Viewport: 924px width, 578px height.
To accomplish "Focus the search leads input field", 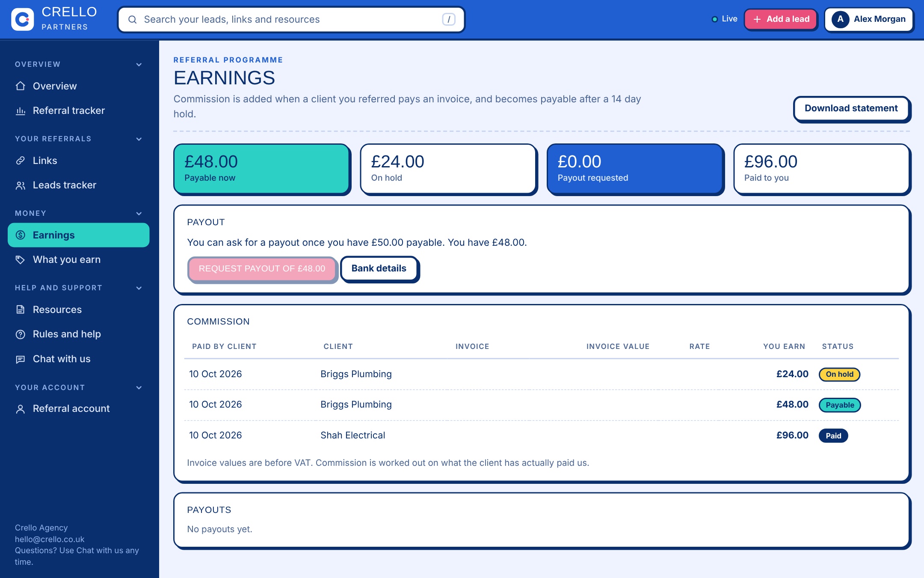I will (291, 19).
